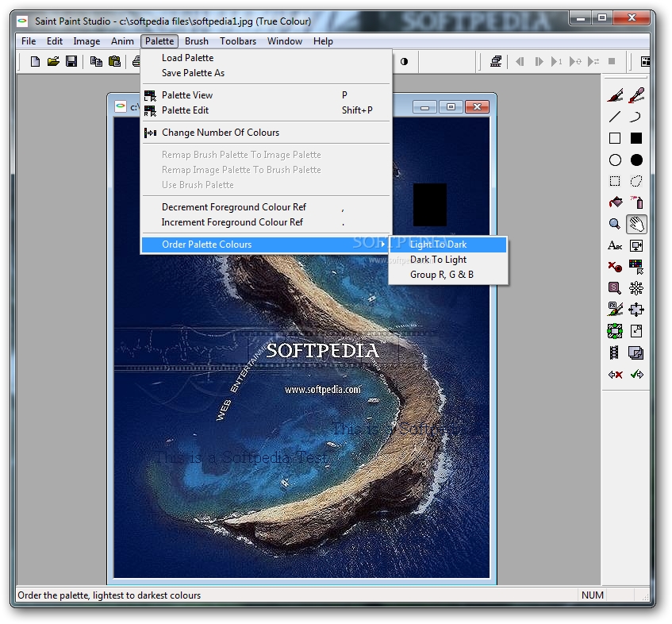672x624 pixels.
Task: Select the filled rectangle tool
Action: pos(636,138)
